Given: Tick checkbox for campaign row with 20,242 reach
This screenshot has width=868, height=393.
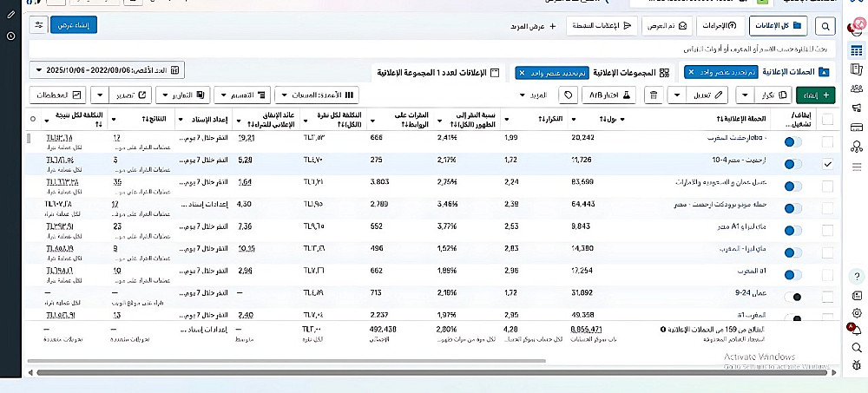Looking at the screenshot, I should [827, 142].
